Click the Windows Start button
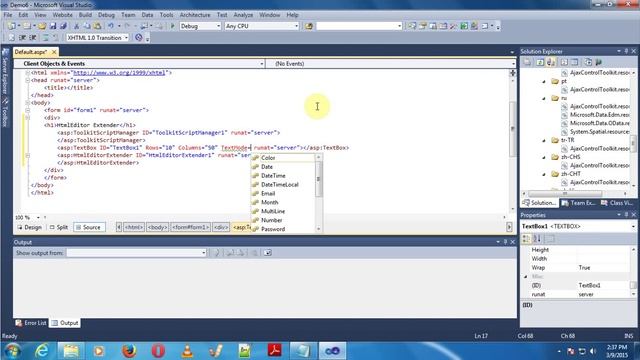This screenshot has width=640, height=360. [13, 350]
